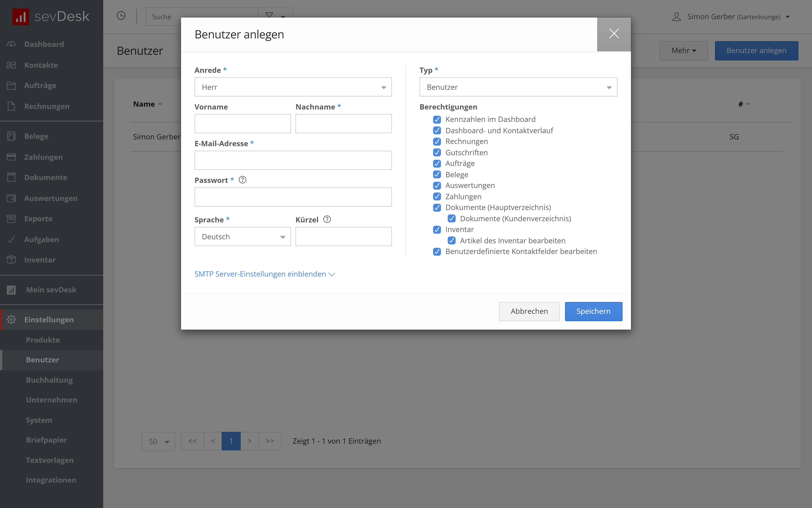This screenshot has width=812, height=508.
Task: Click the Kürzel help question icon
Action: [x=327, y=219]
